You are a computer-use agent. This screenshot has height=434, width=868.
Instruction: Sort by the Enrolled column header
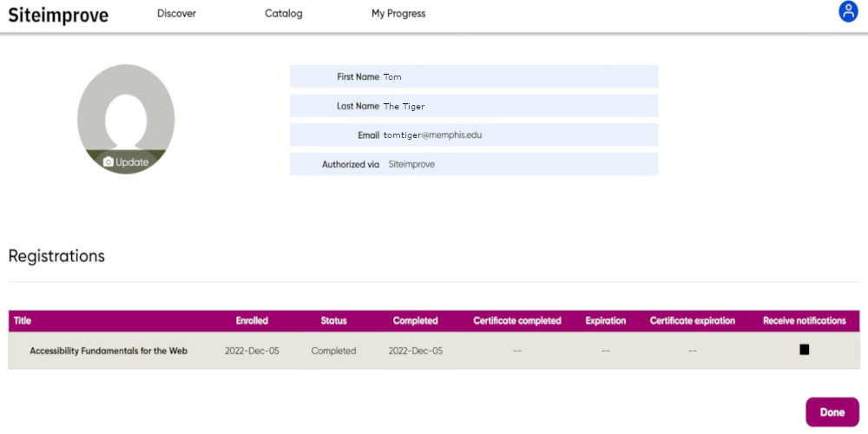point(252,321)
